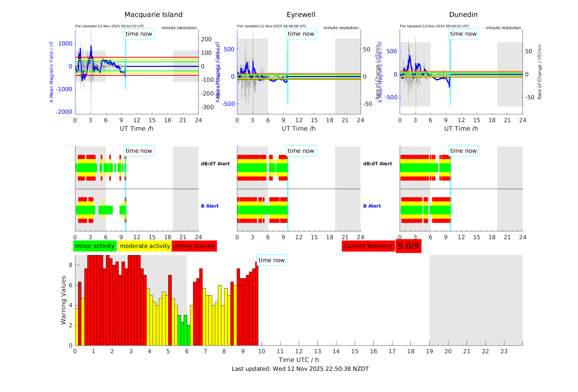Click time now marker on Macquarie Island field plot
This screenshot has width=578, height=392.
pos(139,34)
